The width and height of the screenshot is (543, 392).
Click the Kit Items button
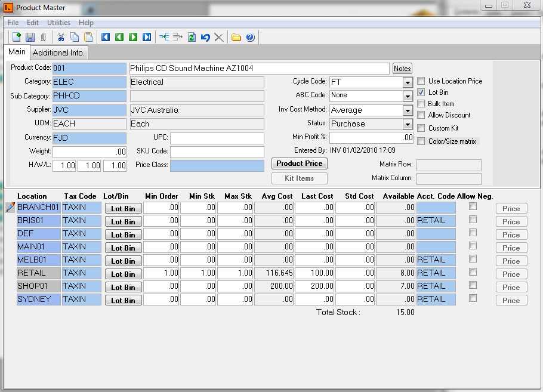(299, 178)
